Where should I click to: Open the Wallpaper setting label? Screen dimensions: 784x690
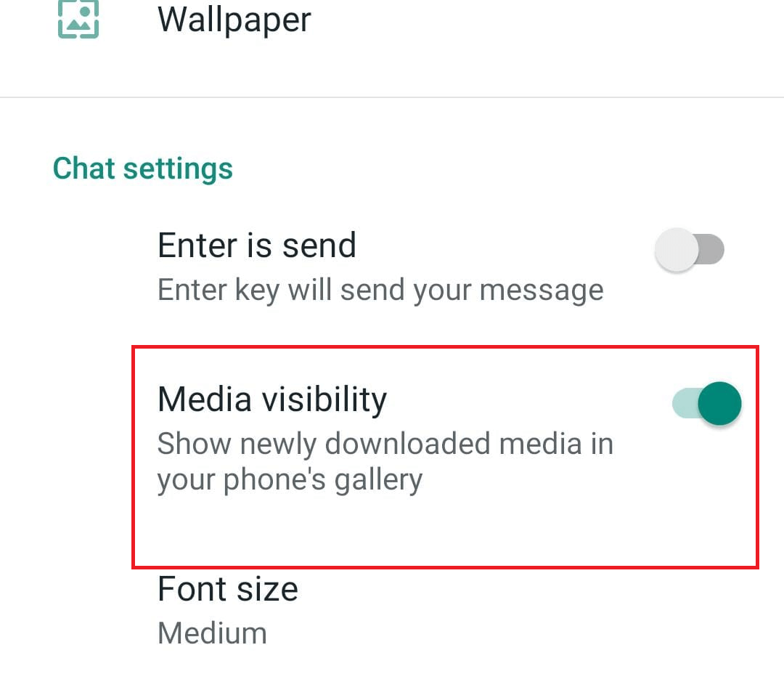click(x=234, y=20)
